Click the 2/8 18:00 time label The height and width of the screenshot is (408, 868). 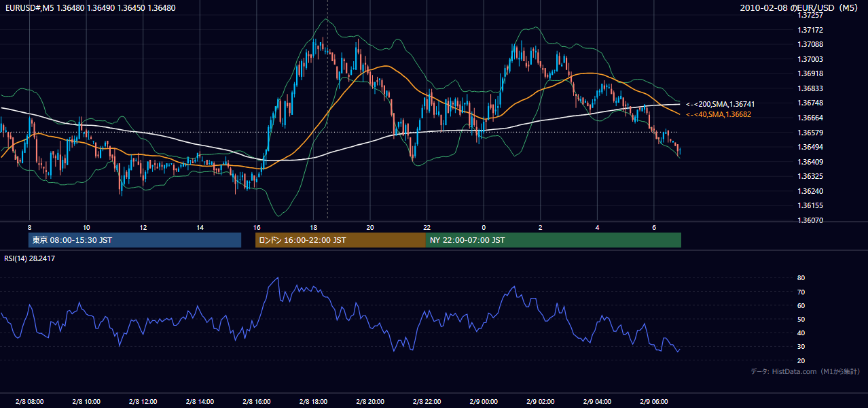[313, 402]
